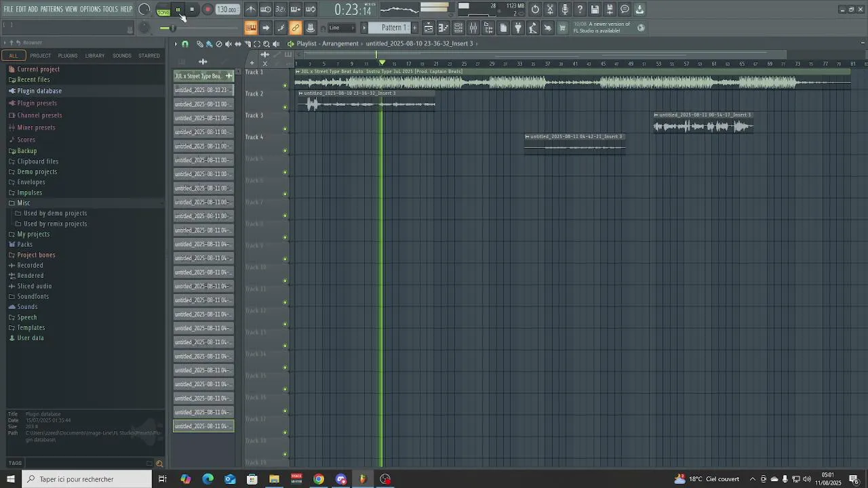This screenshot has width=868, height=488.
Task: Switch browser to the SOUNDS tab
Action: 122,56
